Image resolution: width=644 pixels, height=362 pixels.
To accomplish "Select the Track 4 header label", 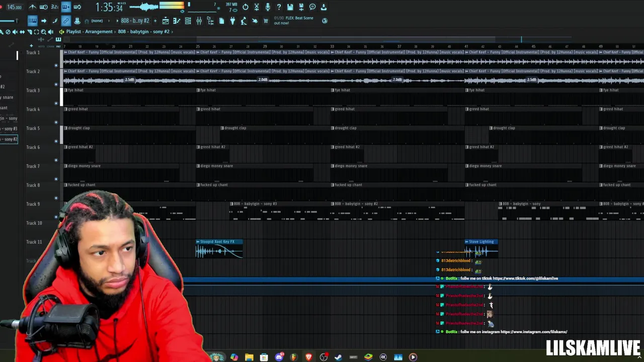I will pos(33,109).
